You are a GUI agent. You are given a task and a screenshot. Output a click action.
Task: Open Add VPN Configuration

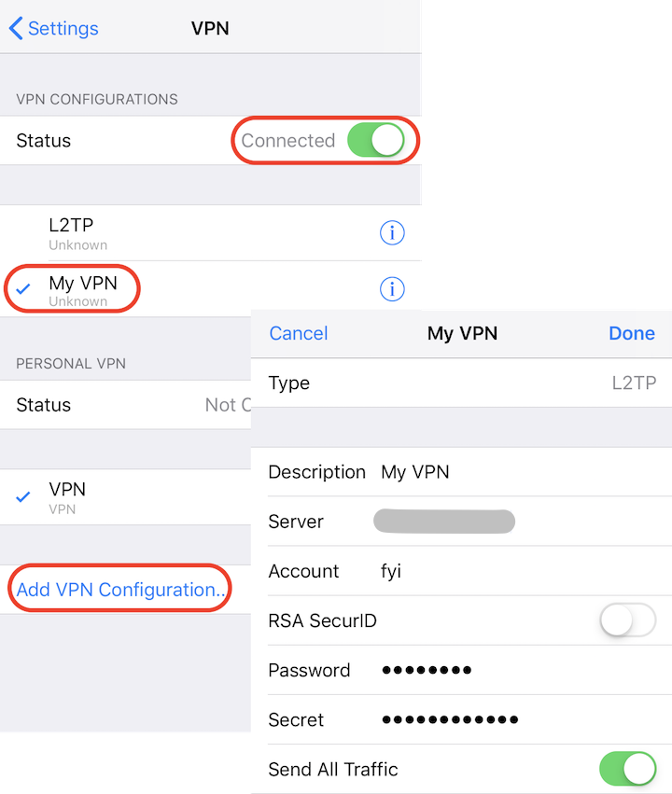click(x=119, y=589)
